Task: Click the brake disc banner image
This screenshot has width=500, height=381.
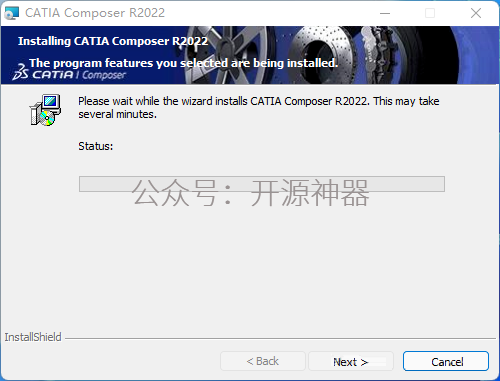Action: pos(320,53)
